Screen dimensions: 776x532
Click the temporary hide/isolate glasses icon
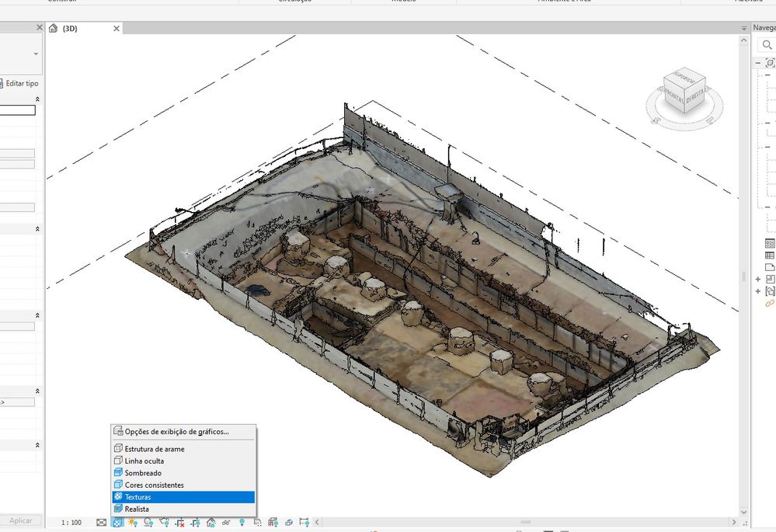226,523
